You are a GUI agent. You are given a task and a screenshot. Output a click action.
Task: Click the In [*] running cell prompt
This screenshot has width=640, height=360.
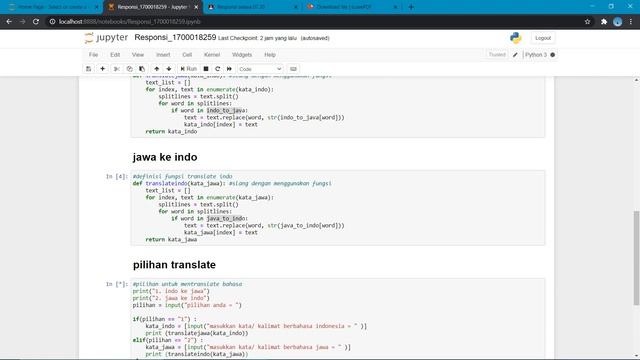[117, 284]
